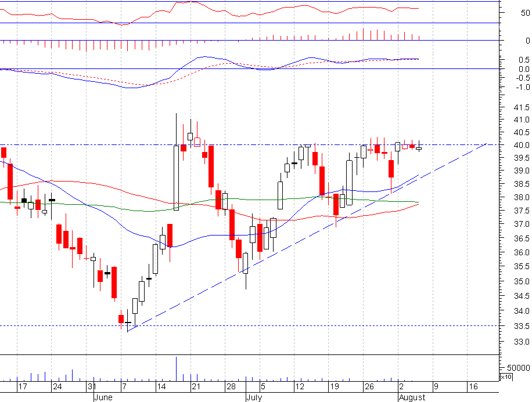Image resolution: width=532 pixels, height=402 pixels.
Task: Click the 41.5 price axis label
Action: coord(522,107)
